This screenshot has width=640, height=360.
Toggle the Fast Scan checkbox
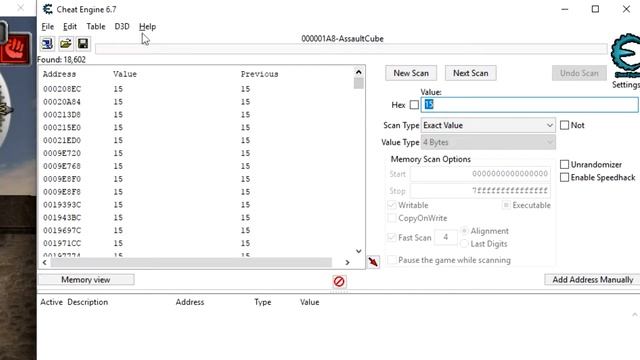[x=391, y=237]
